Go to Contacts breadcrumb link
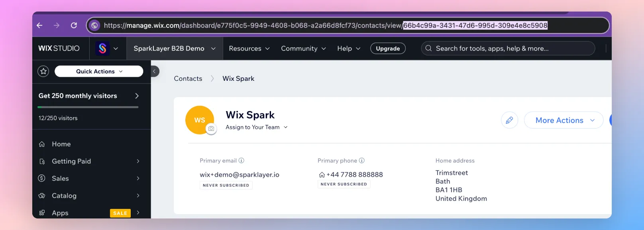The width and height of the screenshot is (644, 230). pyautogui.click(x=188, y=79)
